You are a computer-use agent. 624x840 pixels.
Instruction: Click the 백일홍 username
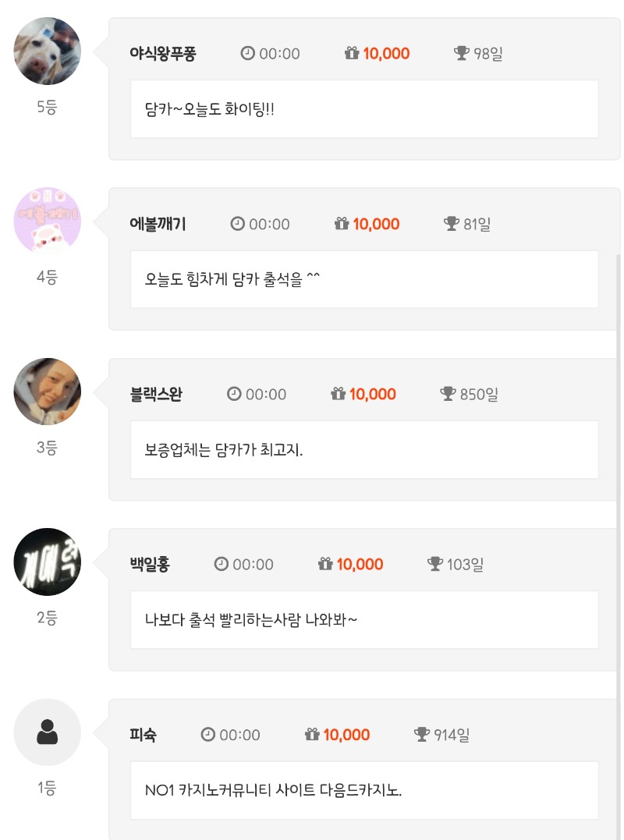tap(150, 564)
